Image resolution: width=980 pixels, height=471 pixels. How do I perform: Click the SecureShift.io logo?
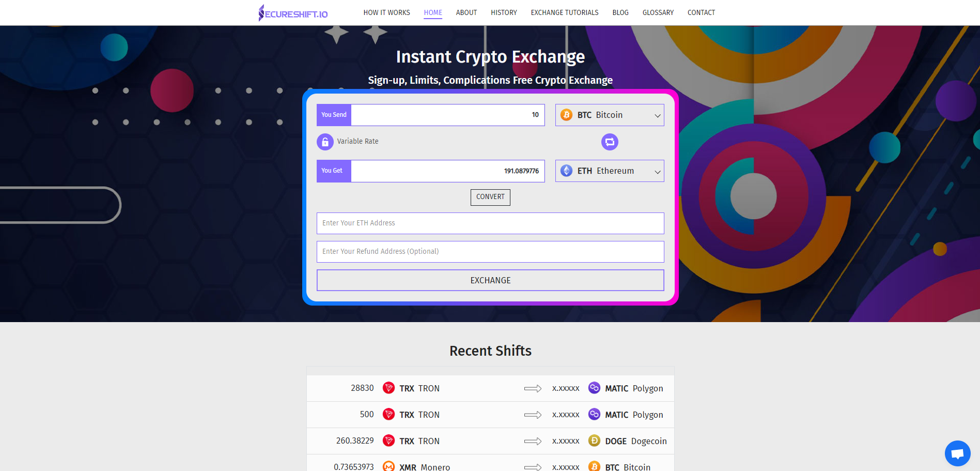click(293, 13)
